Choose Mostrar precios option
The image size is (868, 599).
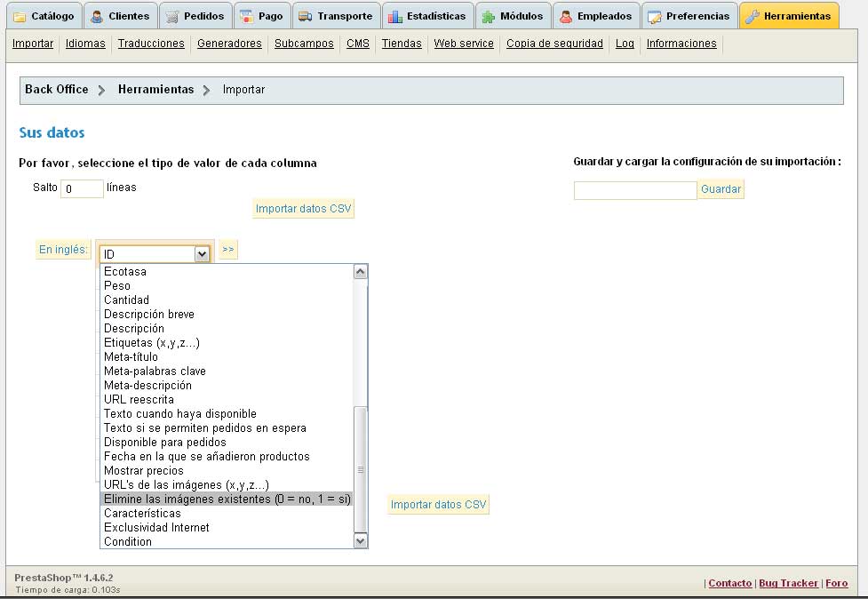pyautogui.click(x=227, y=470)
